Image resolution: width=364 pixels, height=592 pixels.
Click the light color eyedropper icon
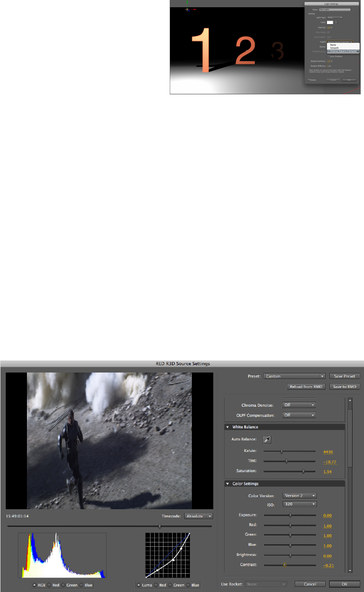point(337,22)
